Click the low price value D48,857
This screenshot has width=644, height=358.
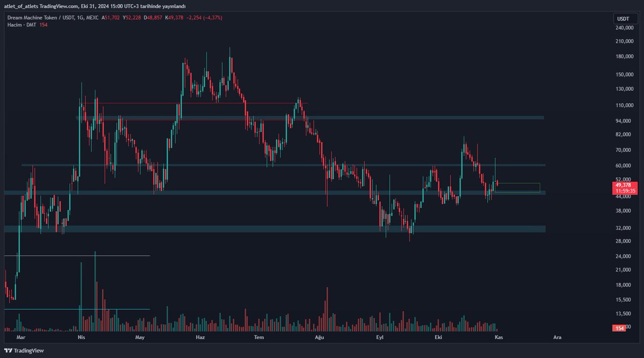(x=153, y=18)
